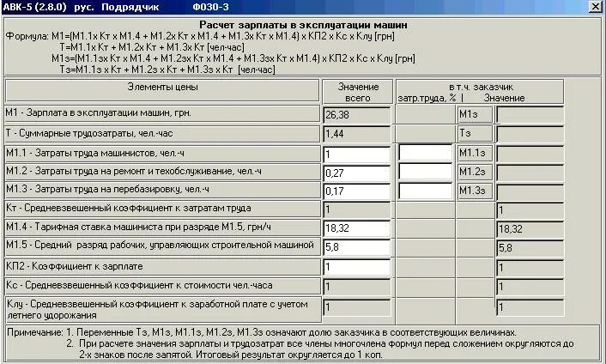606x364 pixels.
Task: Click the 'КП2 - Коэффициент к зарплате' label
Action: pos(163,267)
